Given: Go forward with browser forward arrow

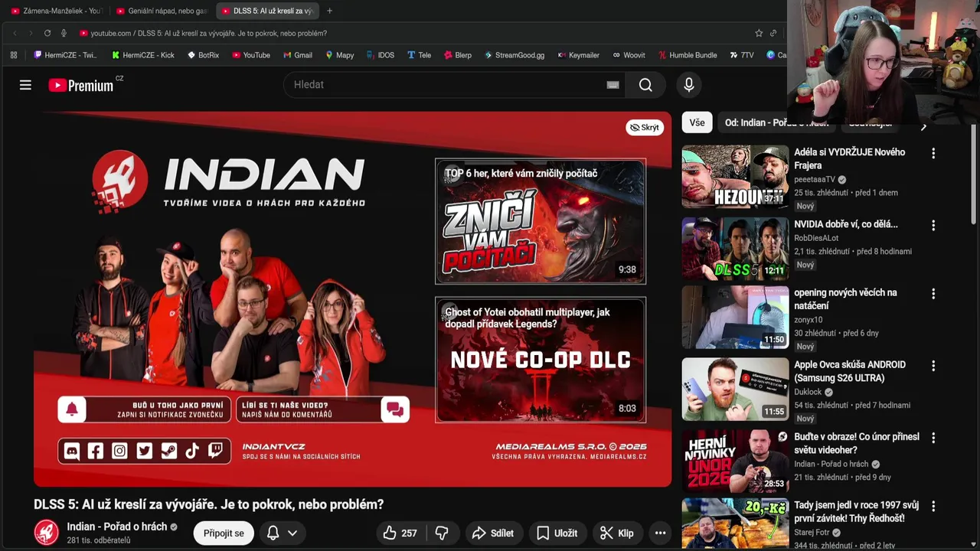Looking at the screenshot, I should click(x=31, y=33).
